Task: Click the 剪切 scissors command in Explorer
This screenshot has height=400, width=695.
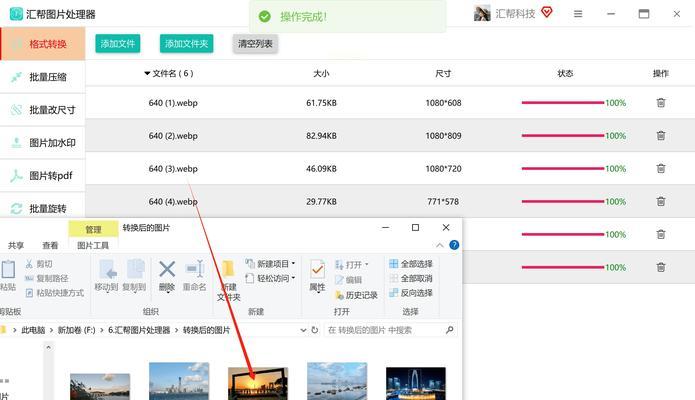Action: (x=39, y=264)
